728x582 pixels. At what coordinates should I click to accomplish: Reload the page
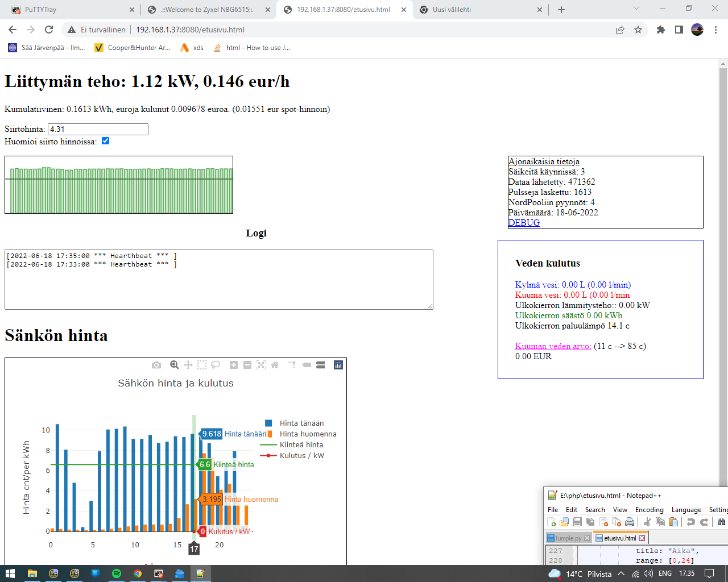point(49,30)
